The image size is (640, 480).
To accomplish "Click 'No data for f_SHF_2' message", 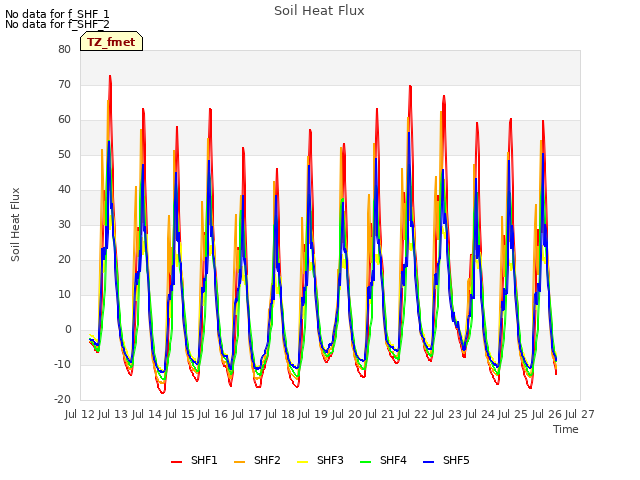I will click(57, 24).
